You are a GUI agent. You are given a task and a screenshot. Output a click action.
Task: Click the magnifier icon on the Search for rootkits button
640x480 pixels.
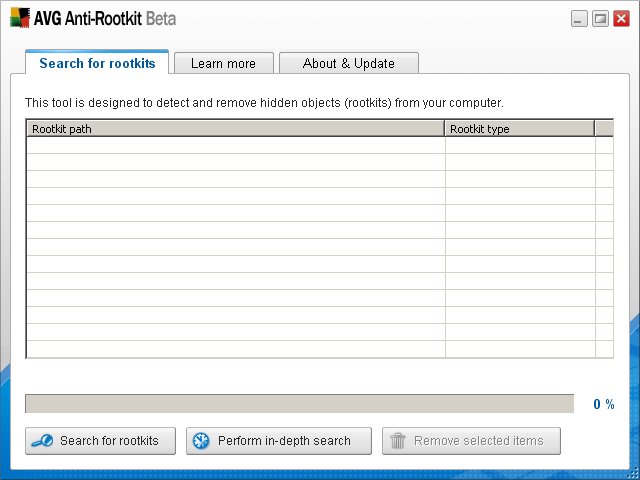42,441
